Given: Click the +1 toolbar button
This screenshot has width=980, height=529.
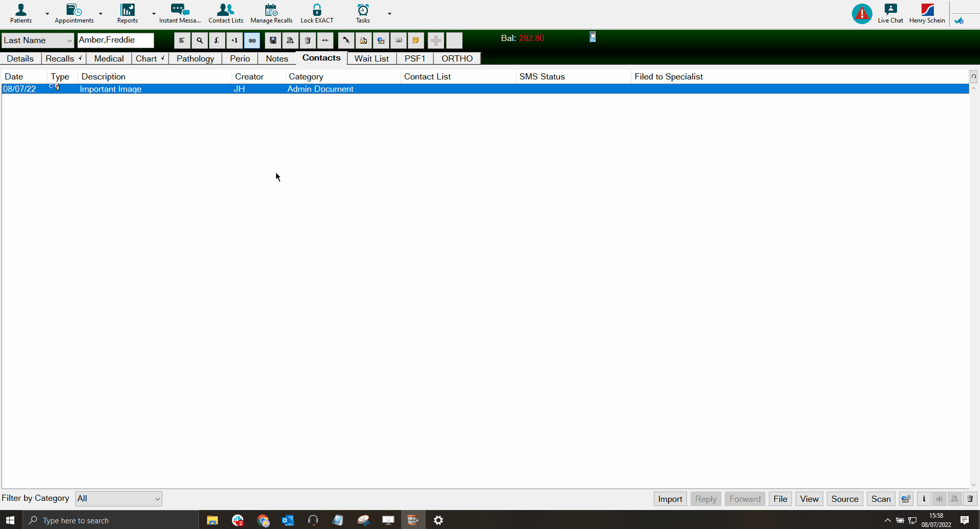Looking at the screenshot, I should 234,40.
